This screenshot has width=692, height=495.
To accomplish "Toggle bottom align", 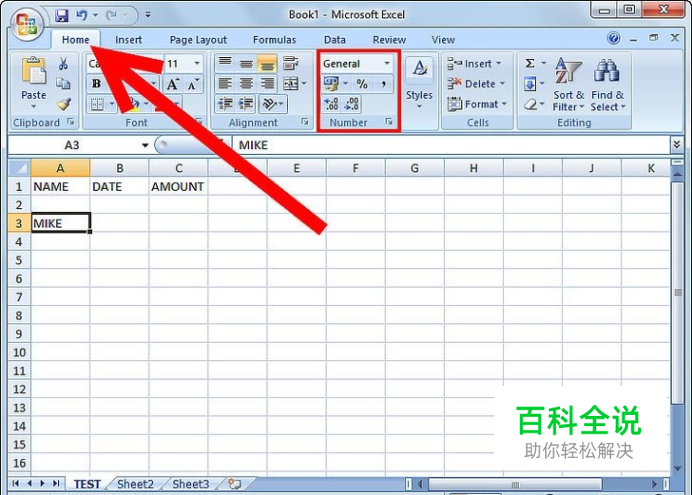I will [267, 64].
